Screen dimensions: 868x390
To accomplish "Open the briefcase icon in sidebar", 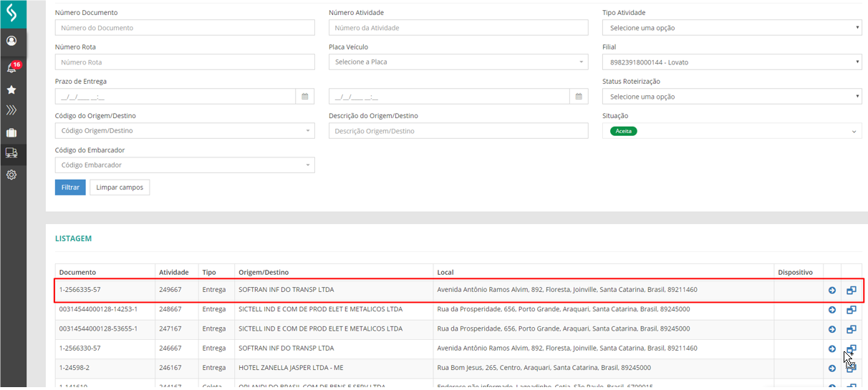I will 11,132.
